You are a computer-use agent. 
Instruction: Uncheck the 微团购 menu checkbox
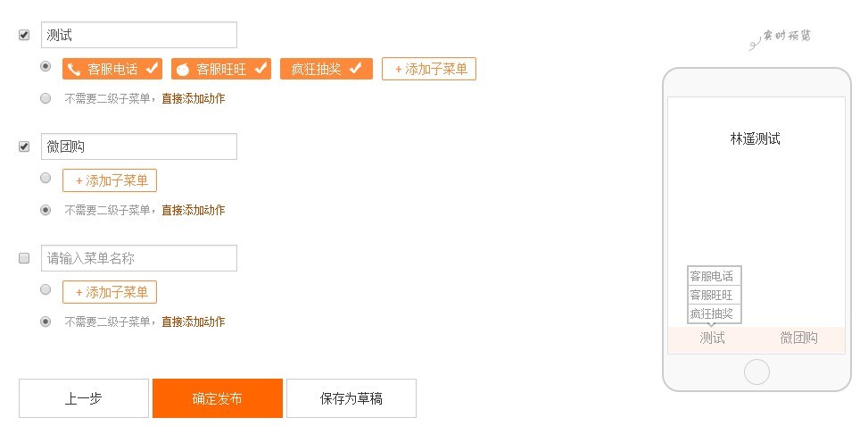pyautogui.click(x=24, y=146)
